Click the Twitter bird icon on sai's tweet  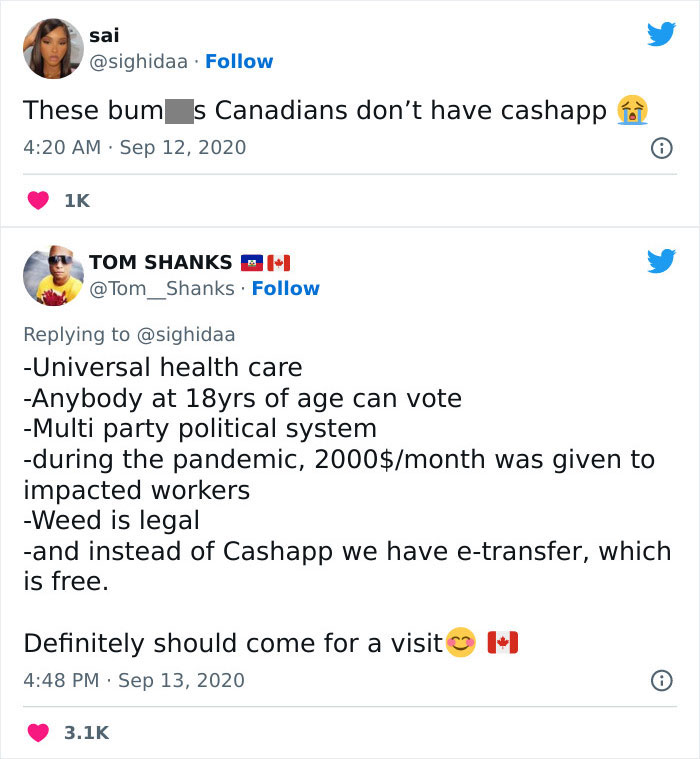(661, 35)
